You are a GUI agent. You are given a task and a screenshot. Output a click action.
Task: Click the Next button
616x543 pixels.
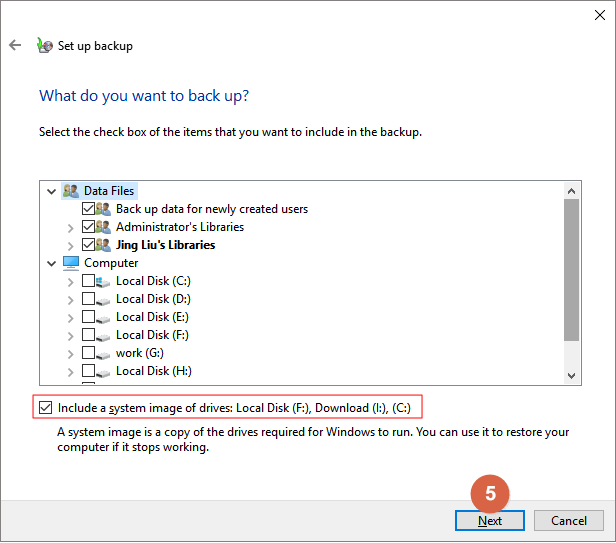tap(490, 521)
